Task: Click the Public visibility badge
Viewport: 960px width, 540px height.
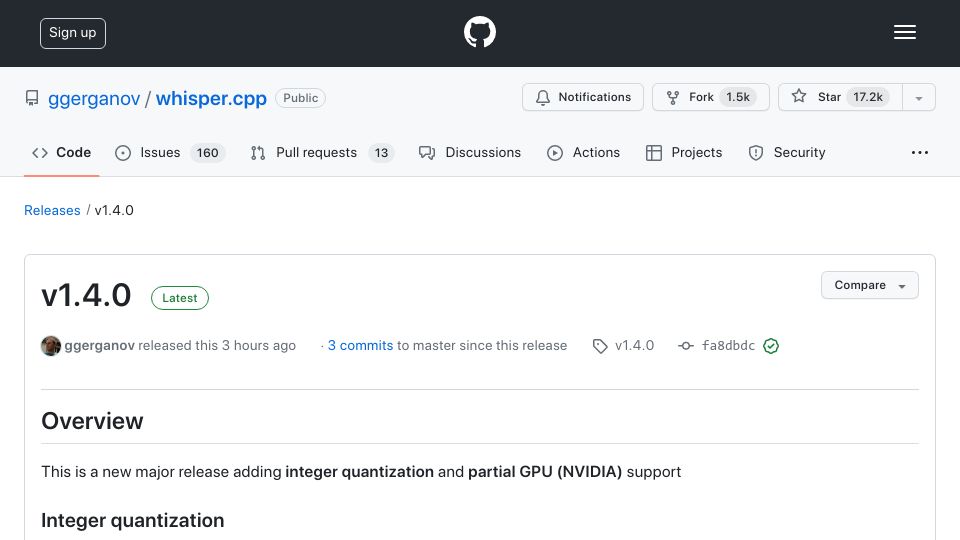Action: [300, 98]
